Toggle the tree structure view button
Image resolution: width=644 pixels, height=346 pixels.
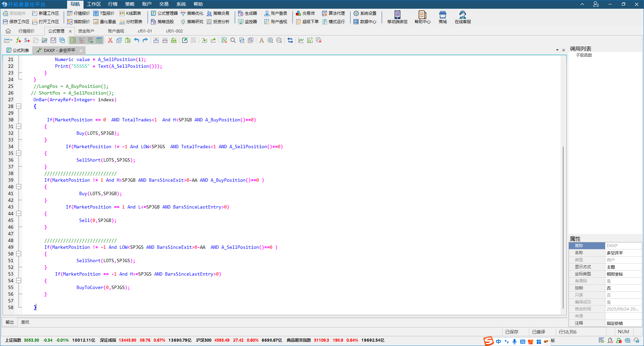click(82, 40)
